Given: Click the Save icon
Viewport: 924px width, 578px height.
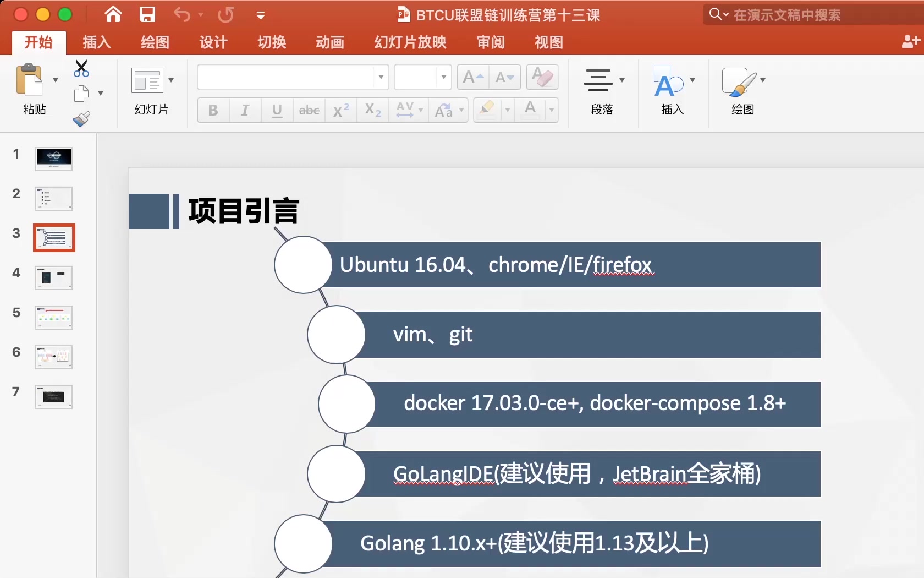Looking at the screenshot, I should coord(147,14).
